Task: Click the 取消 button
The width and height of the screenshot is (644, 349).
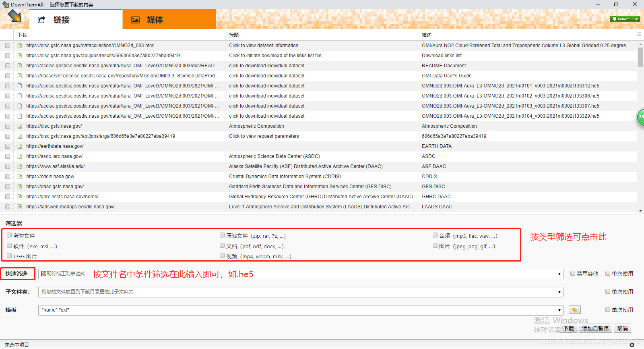Action: (x=623, y=328)
